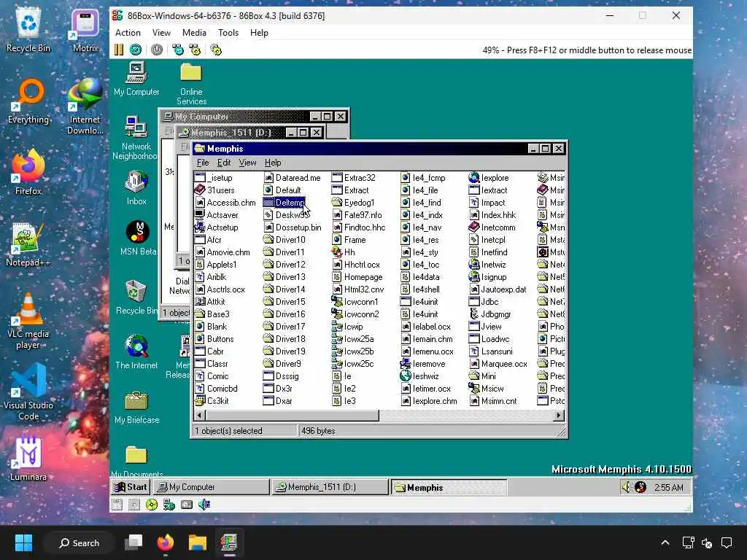
Task: Switch to My Computer taskbar button in guest
Action: (x=212, y=486)
